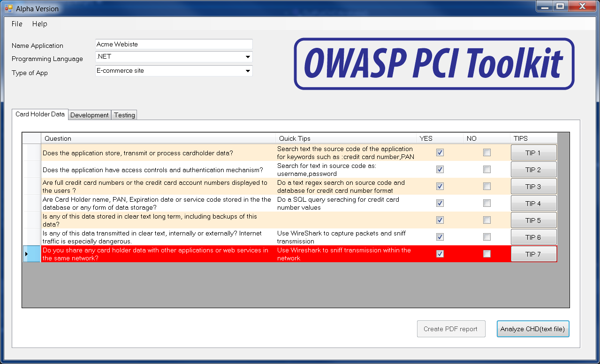This screenshot has height=364, width=600.
Task: Toggle YES for the WireShark transmission question
Action: point(440,236)
